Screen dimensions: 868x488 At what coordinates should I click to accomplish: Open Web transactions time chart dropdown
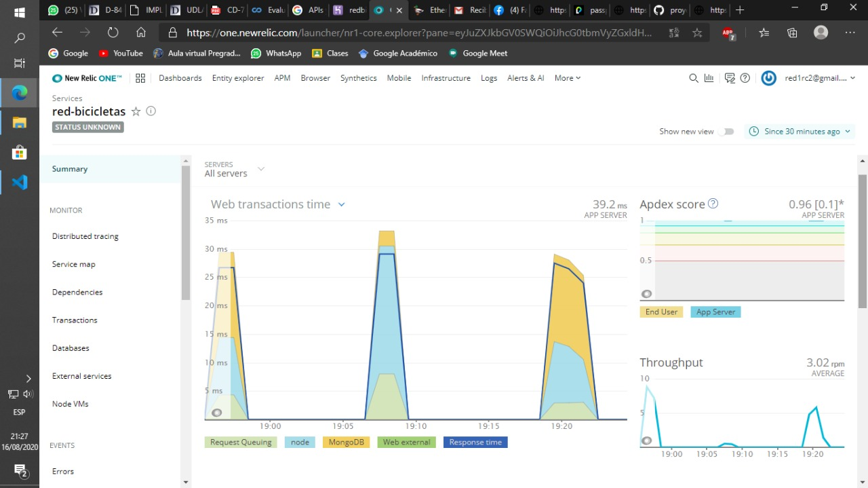click(342, 204)
